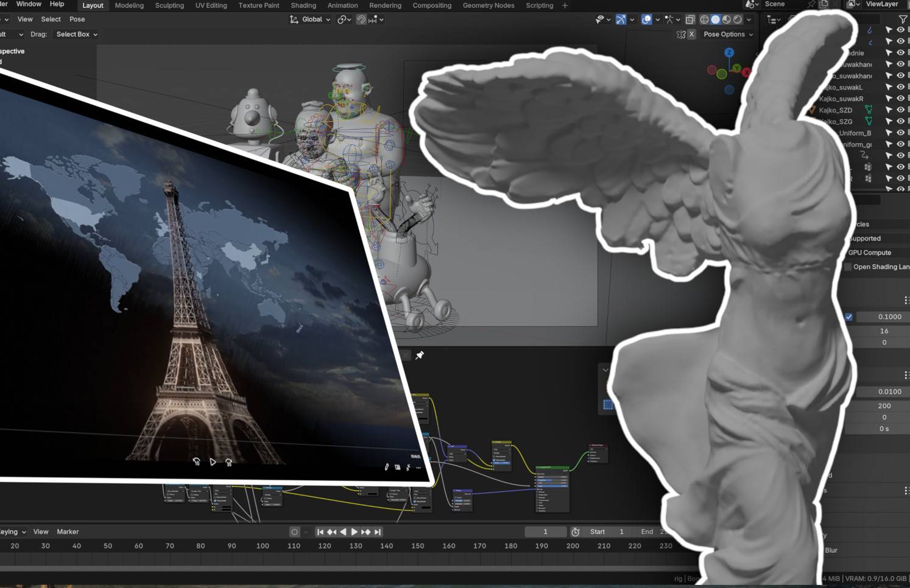Open the Pose menu in viewport header

coord(77,19)
